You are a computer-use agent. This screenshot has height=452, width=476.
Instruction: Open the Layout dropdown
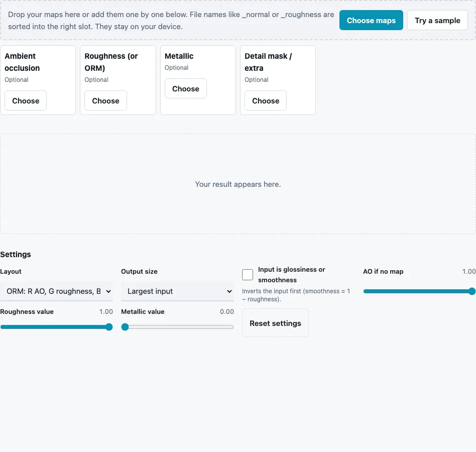click(x=56, y=291)
